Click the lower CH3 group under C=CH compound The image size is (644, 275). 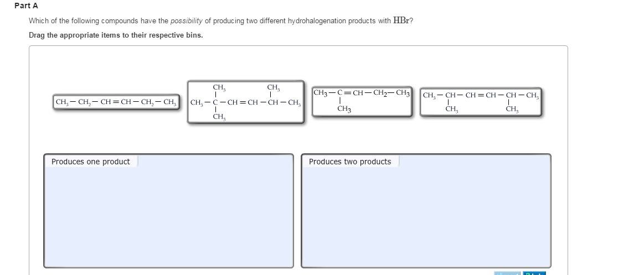tap(344, 109)
